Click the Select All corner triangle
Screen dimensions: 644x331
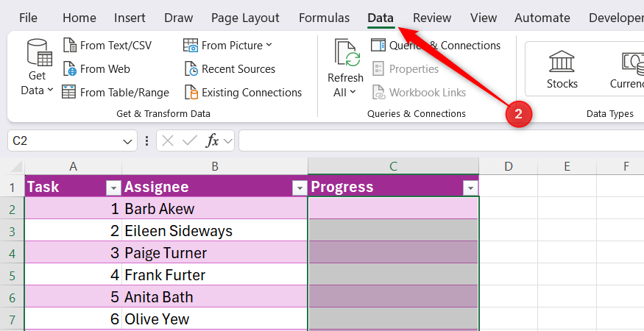(x=15, y=167)
